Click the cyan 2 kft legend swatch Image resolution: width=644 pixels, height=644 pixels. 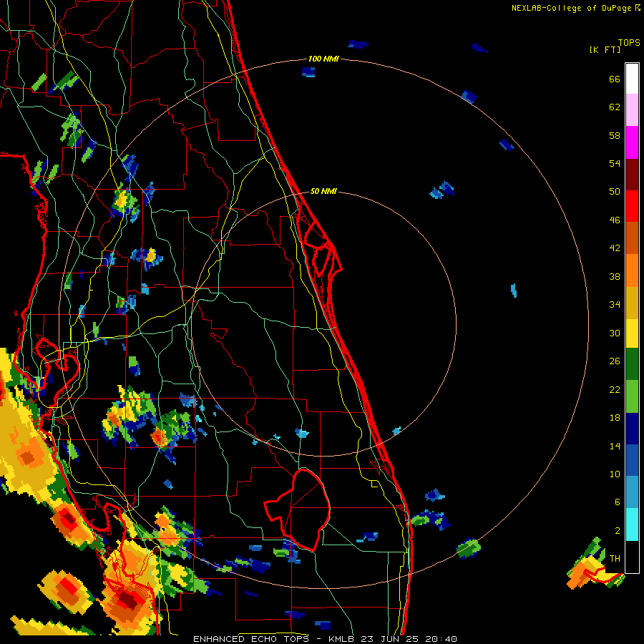point(632,525)
